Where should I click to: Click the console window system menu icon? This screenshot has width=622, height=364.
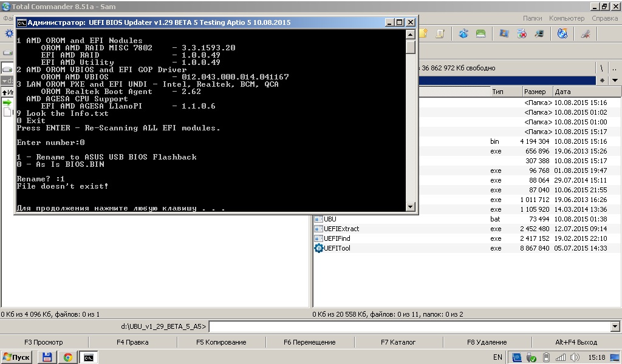click(21, 22)
